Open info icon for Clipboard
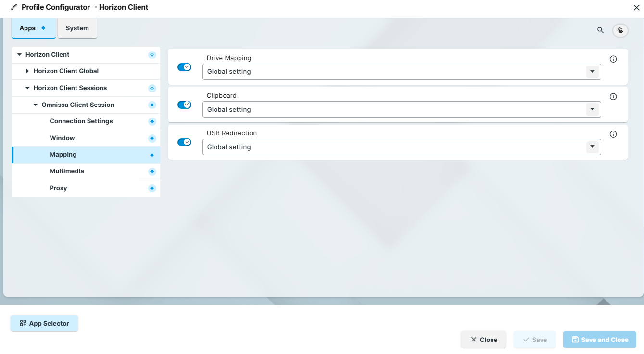The height and width of the screenshot is (354, 644). pyautogui.click(x=613, y=97)
